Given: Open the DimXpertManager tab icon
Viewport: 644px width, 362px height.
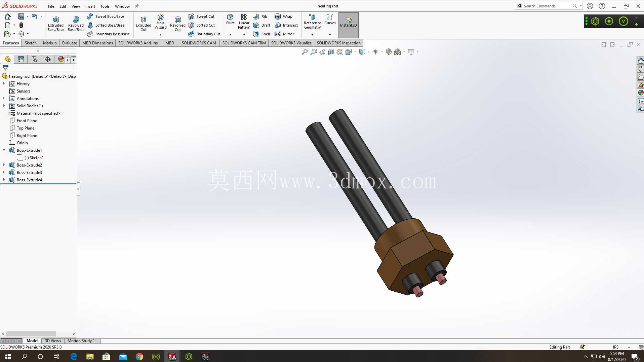Looking at the screenshot, I should 48,59.
